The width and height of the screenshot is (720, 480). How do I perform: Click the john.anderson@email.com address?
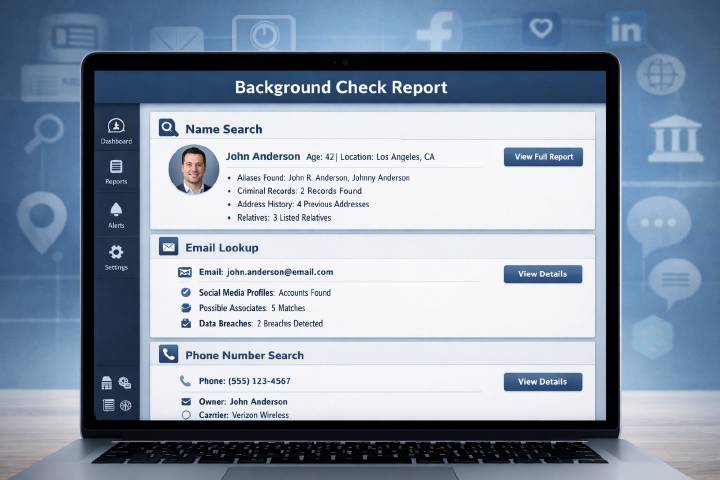pos(279,272)
